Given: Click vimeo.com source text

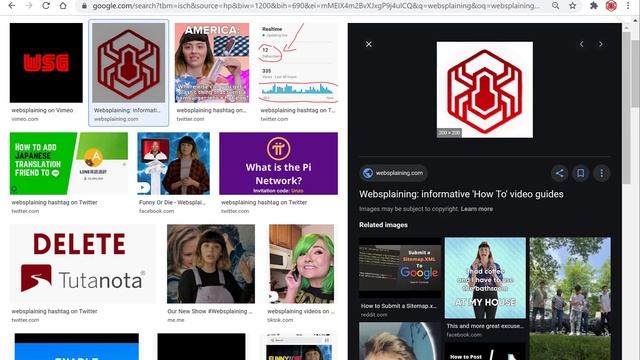Looking at the screenshot, I should (25, 119).
